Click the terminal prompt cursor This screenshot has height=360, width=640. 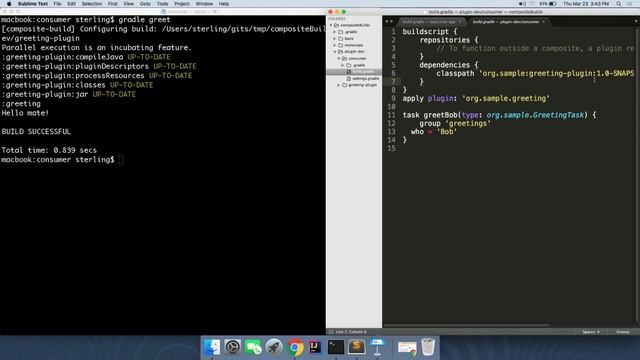pyautogui.click(x=121, y=160)
